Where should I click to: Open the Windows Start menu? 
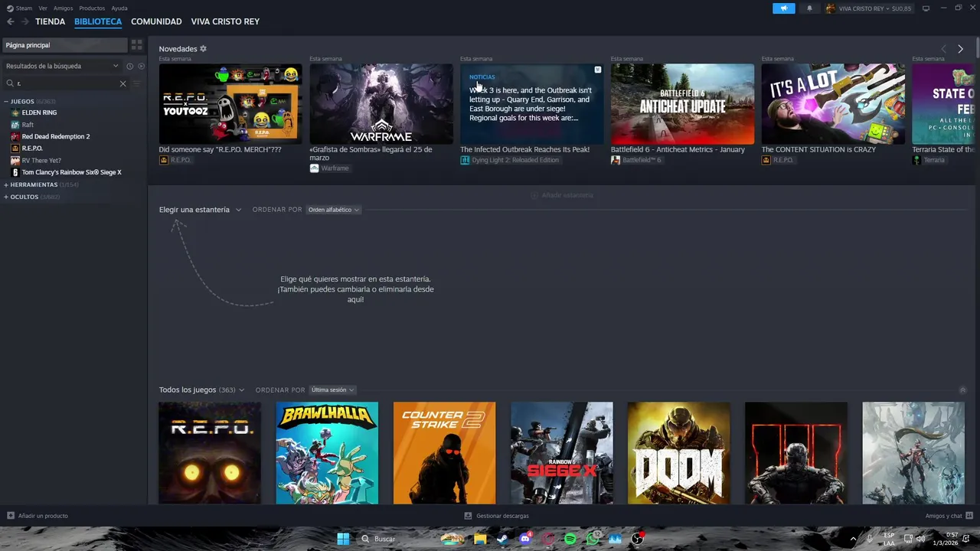[x=343, y=539]
